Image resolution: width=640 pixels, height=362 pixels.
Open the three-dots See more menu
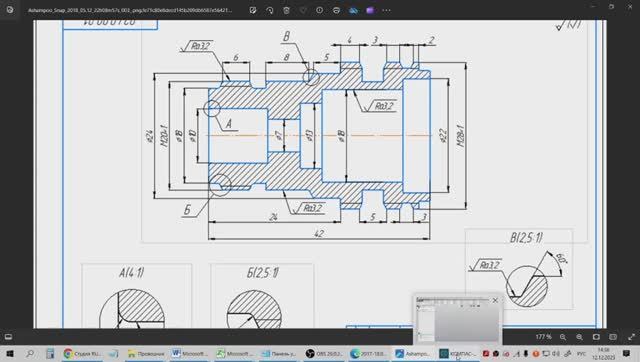tap(386, 10)
